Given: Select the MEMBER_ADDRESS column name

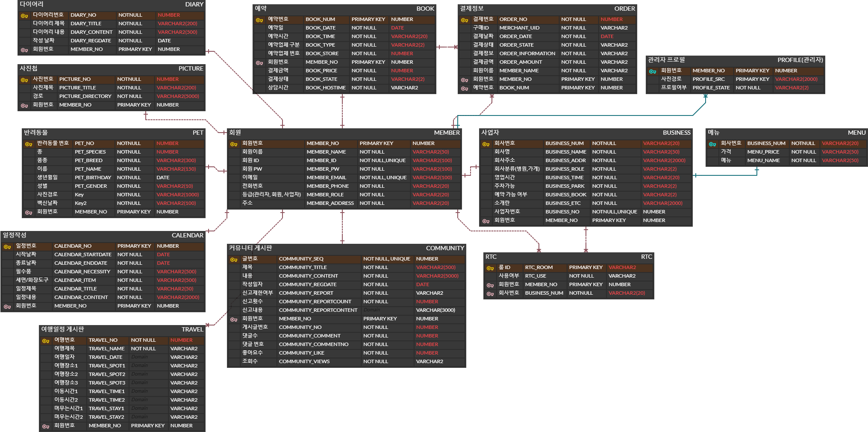Looking at the screenshot, I should tap(330, 203).
